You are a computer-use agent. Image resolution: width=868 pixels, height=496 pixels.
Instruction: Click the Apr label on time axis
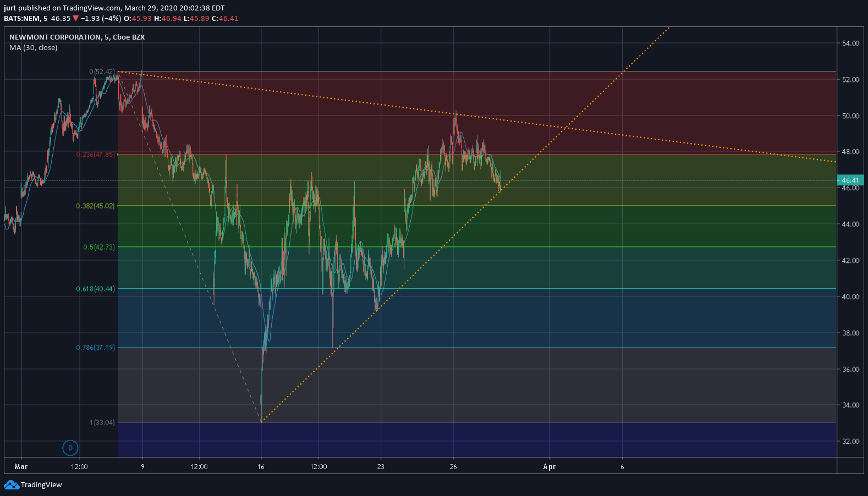tap(550, 467)
